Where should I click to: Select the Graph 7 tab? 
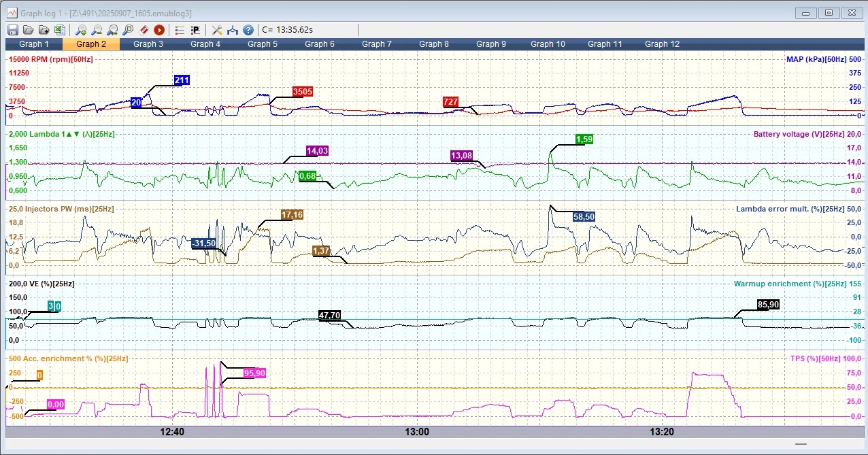[x=377, y=44]
